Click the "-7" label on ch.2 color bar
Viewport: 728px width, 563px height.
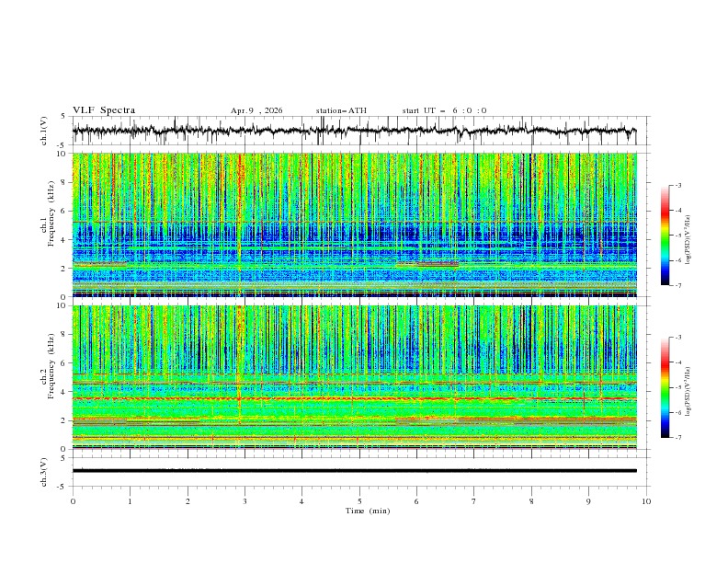click(677, 437)
